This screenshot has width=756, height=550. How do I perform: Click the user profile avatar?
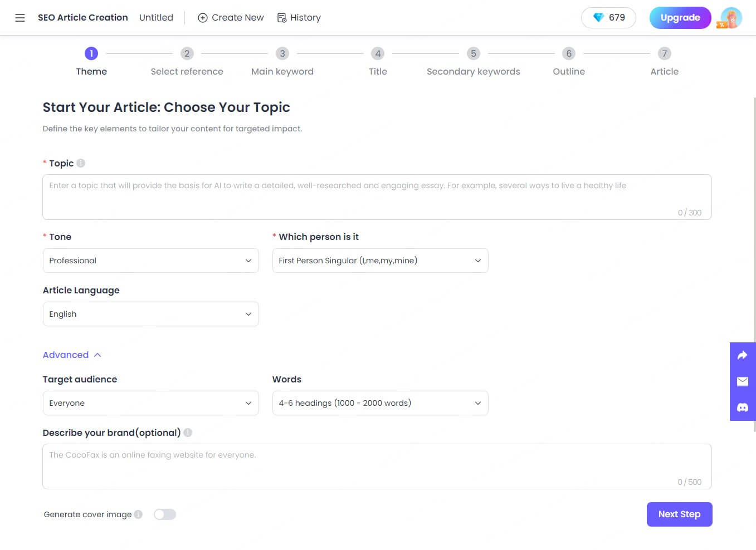pos(731,18)
